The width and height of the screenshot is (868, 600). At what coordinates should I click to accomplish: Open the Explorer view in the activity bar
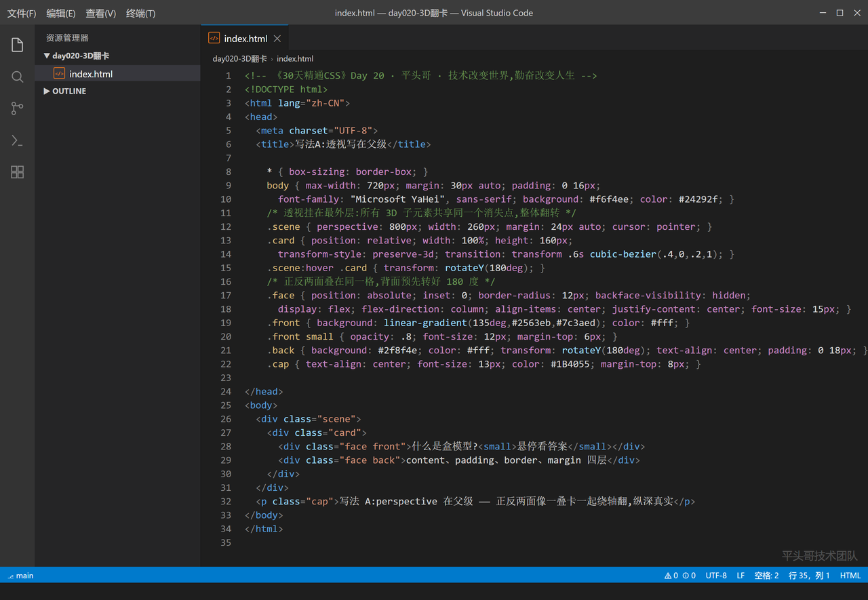(x=18, y=45)
